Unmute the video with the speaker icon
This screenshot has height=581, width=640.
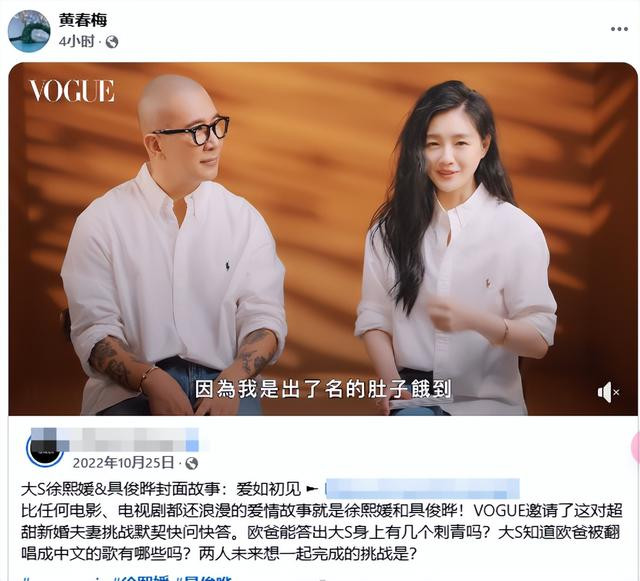pos(608,392)
